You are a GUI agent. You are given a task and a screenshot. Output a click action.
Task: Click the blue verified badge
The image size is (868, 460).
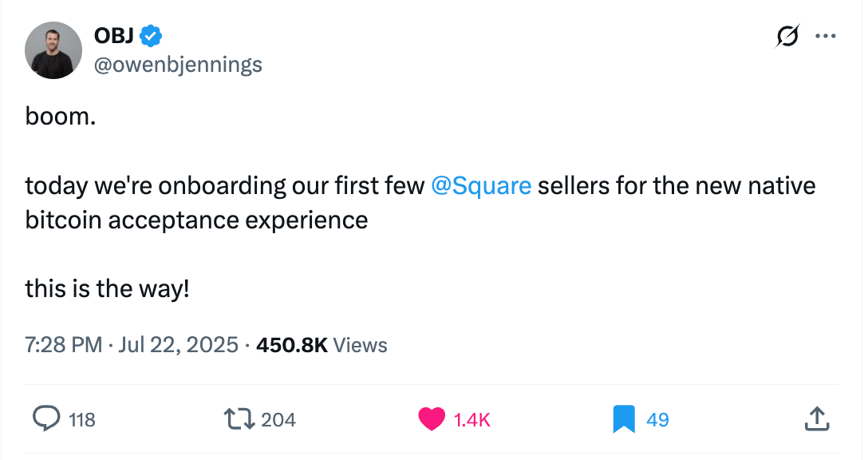(x=151, y=36)
